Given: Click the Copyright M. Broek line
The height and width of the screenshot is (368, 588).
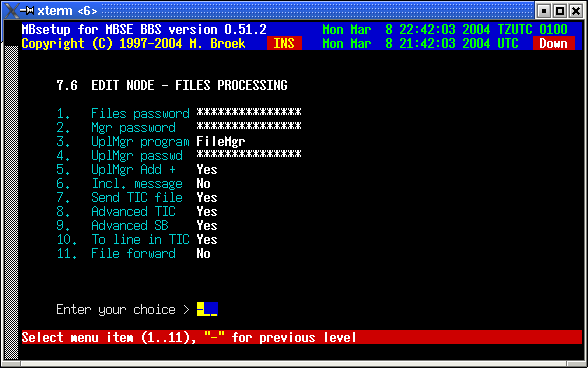Looking at the screenshot, I should point(134,44).
